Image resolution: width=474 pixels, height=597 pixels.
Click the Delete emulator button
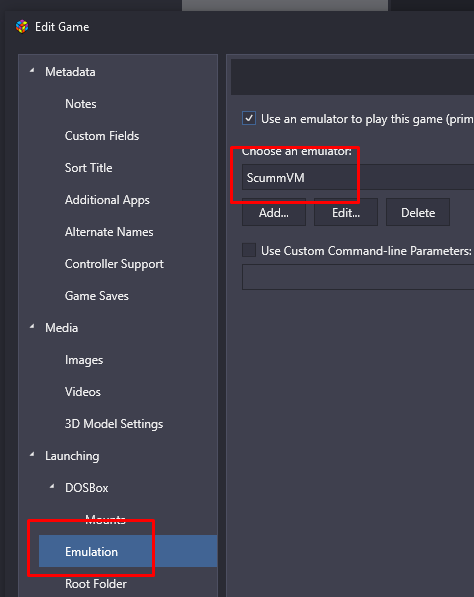[x=418, y=212]
